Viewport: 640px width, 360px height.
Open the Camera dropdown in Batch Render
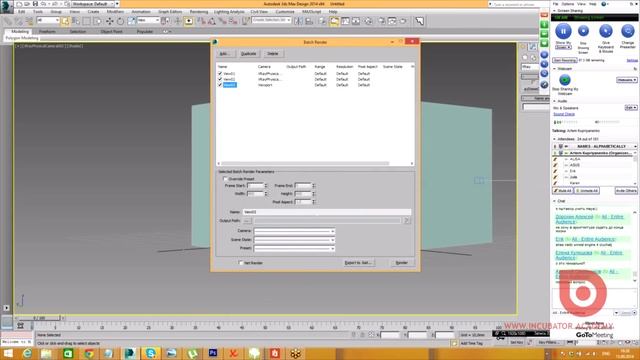click(294, 231)
